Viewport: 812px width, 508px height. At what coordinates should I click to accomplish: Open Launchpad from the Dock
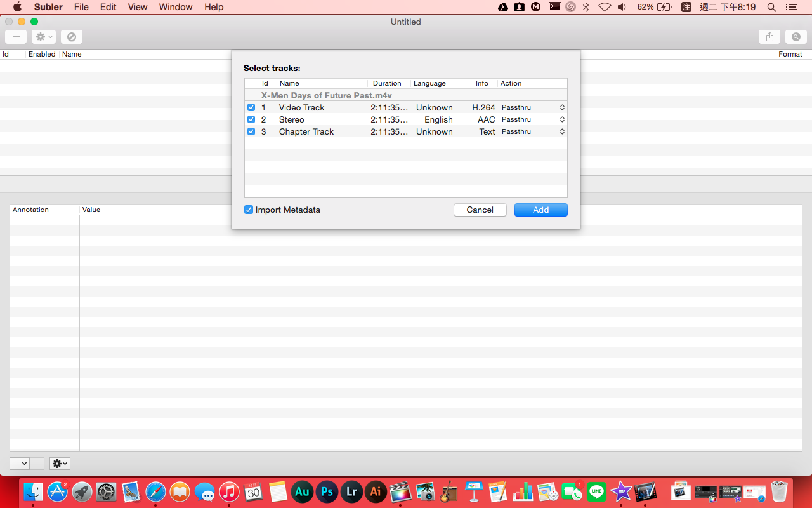[x=82, y=491]
